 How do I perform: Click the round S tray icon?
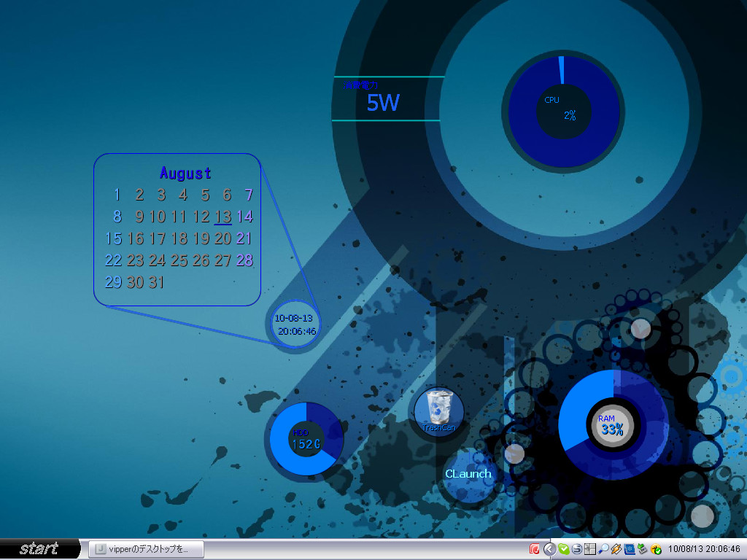[576, 549]
